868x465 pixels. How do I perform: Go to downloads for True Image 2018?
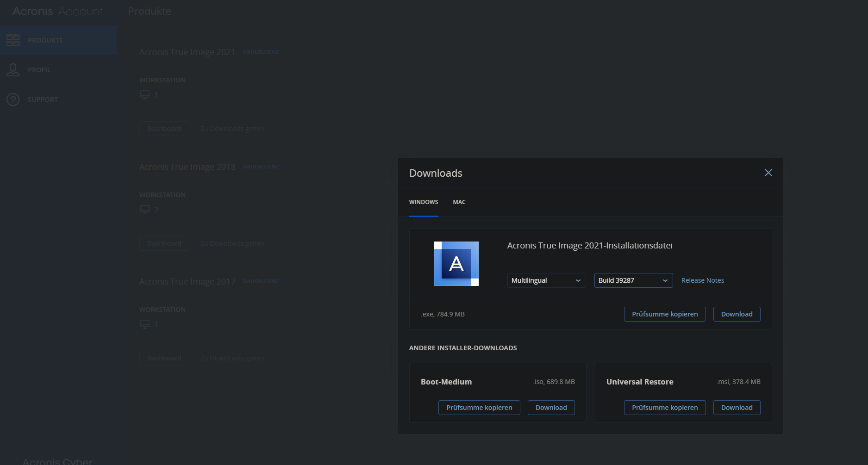point(232,243)
